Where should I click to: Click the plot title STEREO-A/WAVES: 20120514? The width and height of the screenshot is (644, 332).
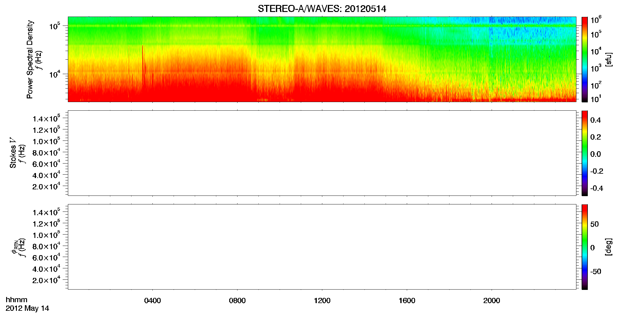click(x=322, y=9)
